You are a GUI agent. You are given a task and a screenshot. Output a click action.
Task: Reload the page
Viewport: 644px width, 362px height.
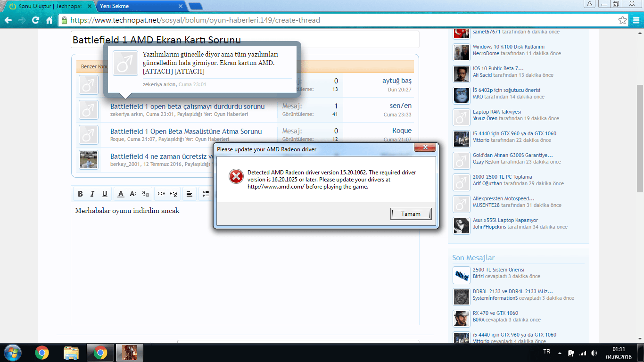tap(36, 20)
